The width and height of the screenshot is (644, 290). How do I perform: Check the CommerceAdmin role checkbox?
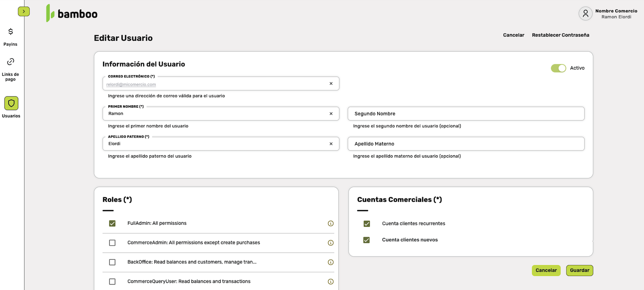[113, 243]
